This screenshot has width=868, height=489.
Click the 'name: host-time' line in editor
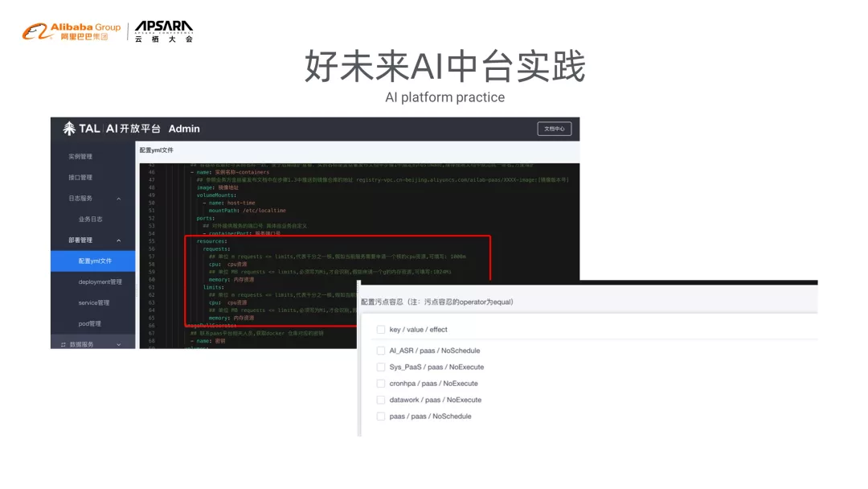[x=228, y=203]
